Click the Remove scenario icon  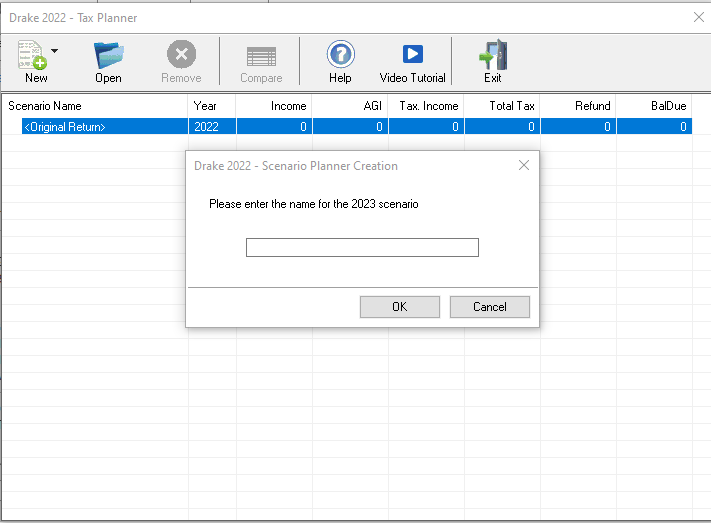[x=181, y=54]
